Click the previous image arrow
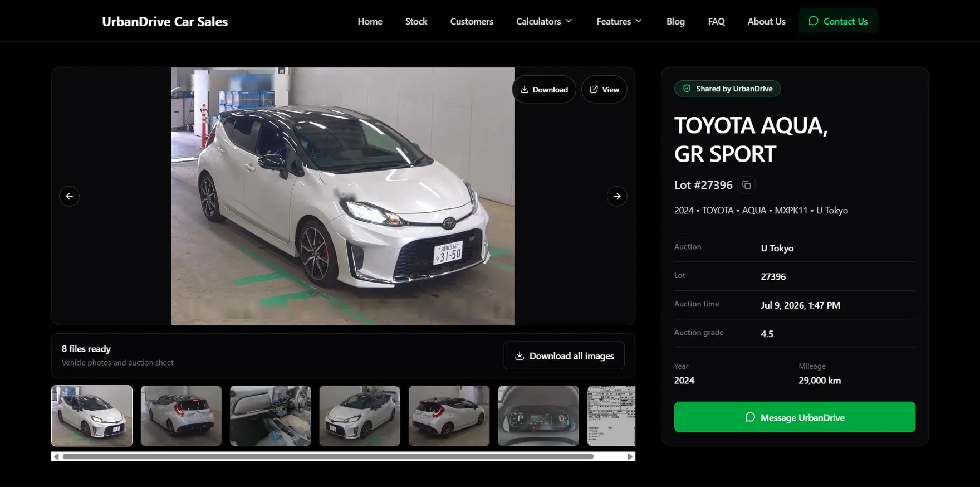The width and height of the screenshot is (980, 487). tap(69, 196)
